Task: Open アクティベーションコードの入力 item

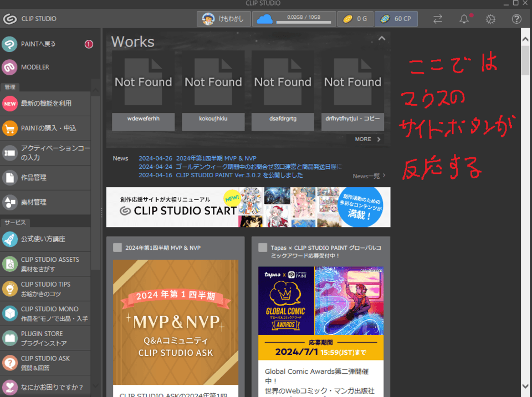Action: [x=45, y=153]
